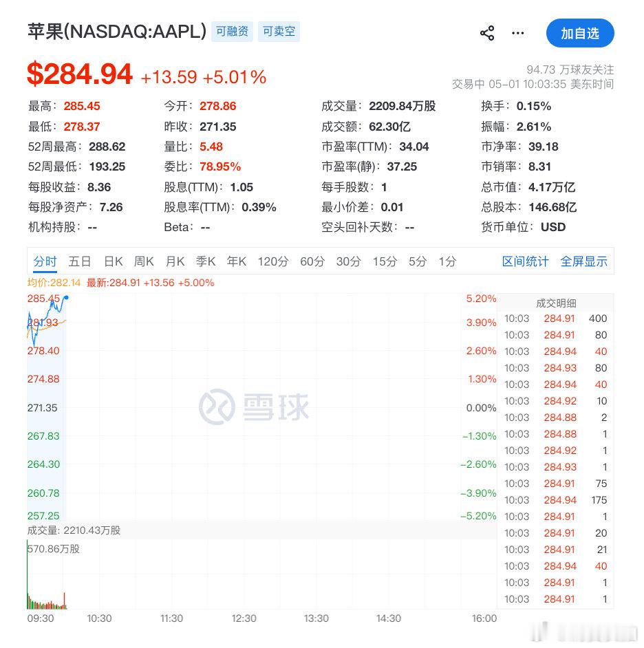Choose the 30分 interval tab
Image resolution: width=644 pixels, height=648 pixels.
tap(348, 261)
